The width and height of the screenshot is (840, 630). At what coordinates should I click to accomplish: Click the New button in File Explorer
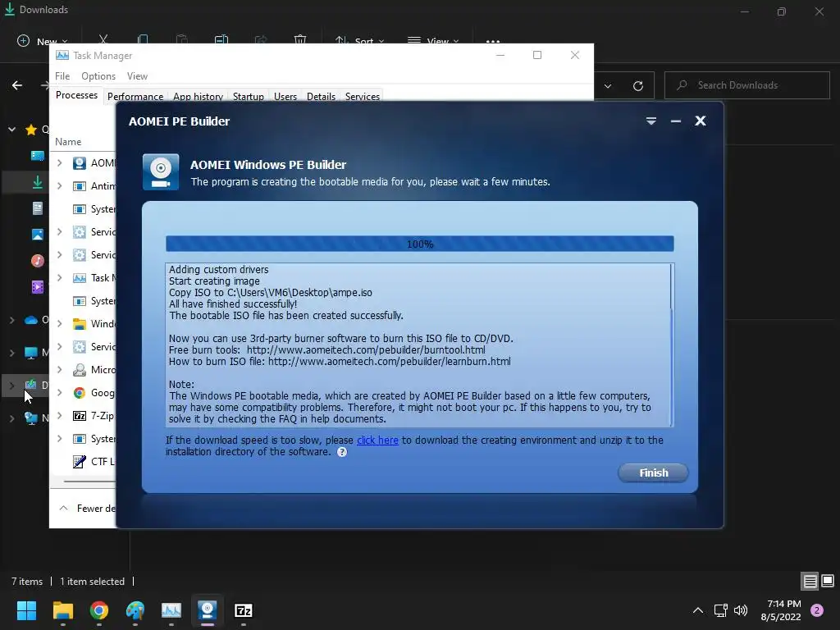click(x=43, y=41)
